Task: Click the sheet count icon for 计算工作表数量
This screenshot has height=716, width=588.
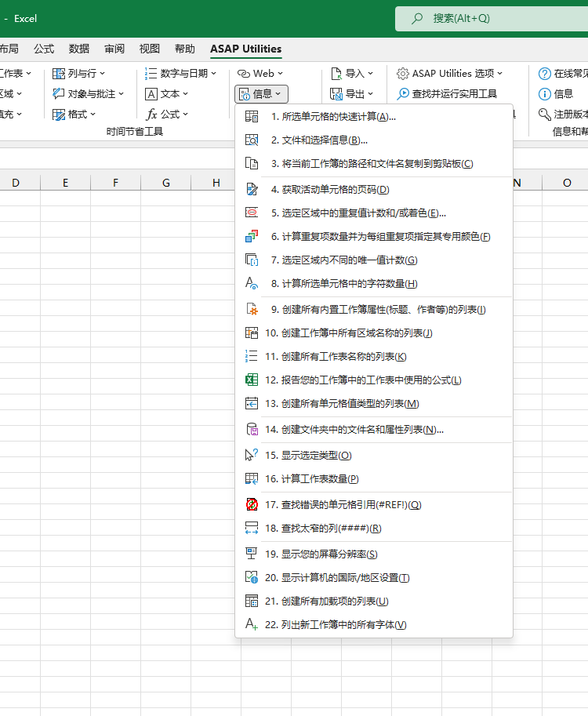Action: click(252, 479)
